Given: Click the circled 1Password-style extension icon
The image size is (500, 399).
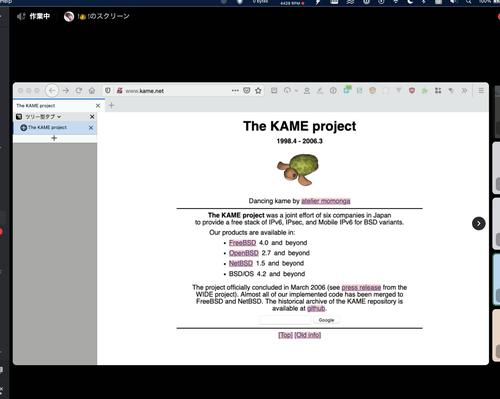Looking at the screenshot, I should pyautogui.click(x=333, y=90).
